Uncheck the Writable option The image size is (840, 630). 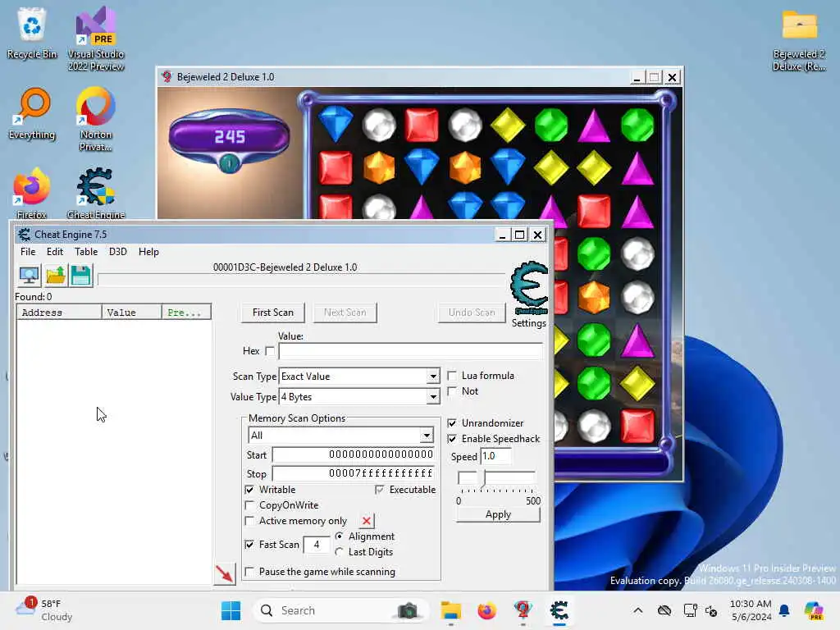pos(249,490)
